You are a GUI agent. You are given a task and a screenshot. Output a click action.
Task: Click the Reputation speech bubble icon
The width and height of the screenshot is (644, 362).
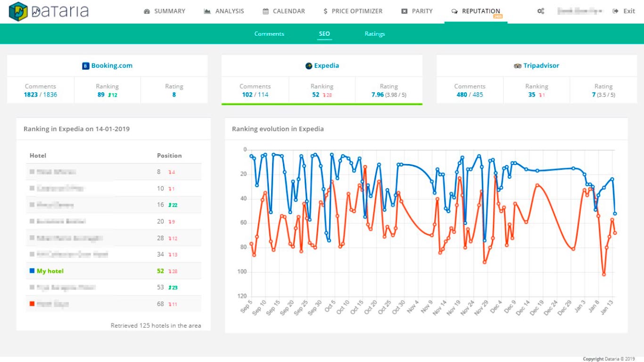454,11
